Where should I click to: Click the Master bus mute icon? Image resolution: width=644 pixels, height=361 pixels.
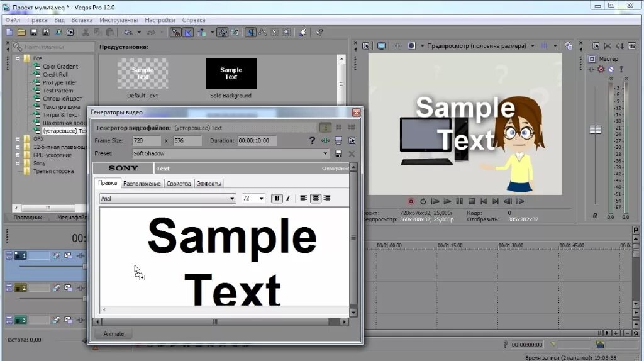pyautogui.click(x=611, y=69)
